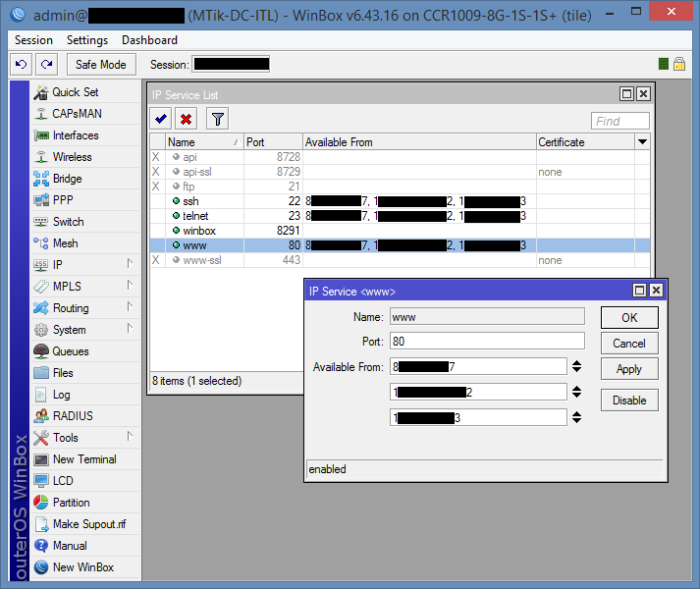Open the LCD menu item
The height and width of the screenshot is (589, 700).
84,481
